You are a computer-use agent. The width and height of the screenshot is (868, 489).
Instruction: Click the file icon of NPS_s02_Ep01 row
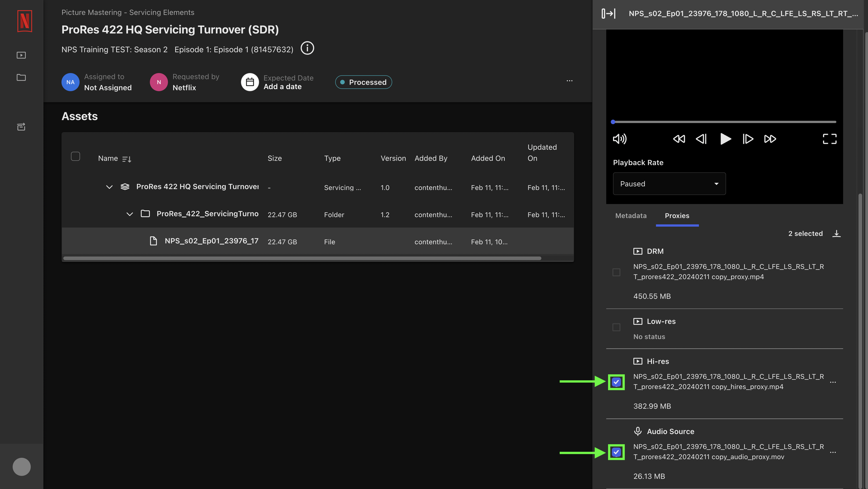[153, 241]
